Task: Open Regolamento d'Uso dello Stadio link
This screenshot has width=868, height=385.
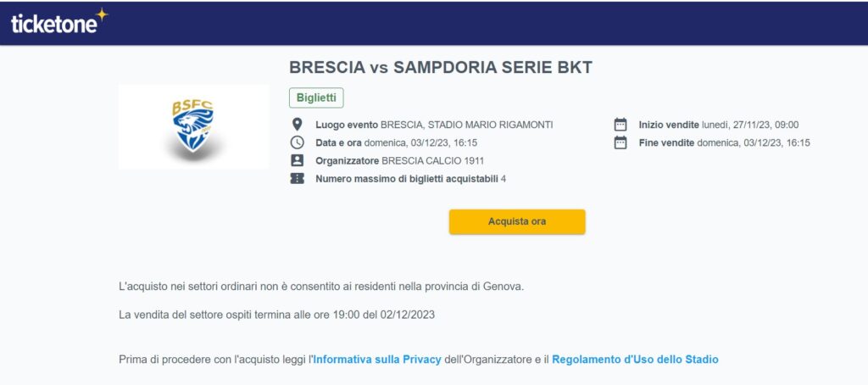Action: (635, 360)
